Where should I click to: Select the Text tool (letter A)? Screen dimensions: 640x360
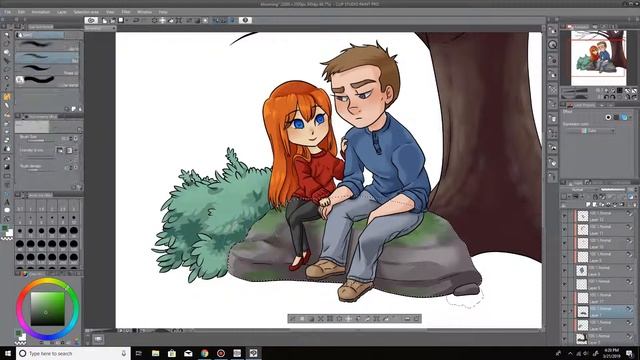[7, 202]
